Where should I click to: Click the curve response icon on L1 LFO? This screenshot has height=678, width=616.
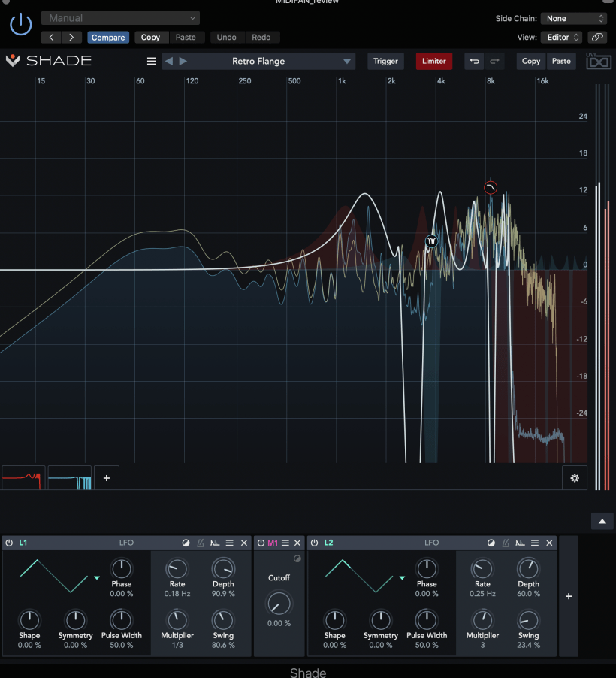pos(216,543)
